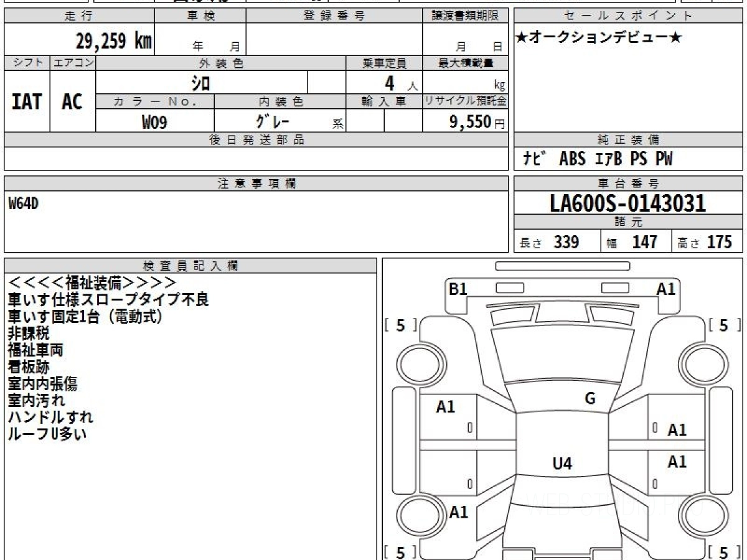Click the 車台番号 header
This screenshot has height=560, width=747.
coord(629,184)
